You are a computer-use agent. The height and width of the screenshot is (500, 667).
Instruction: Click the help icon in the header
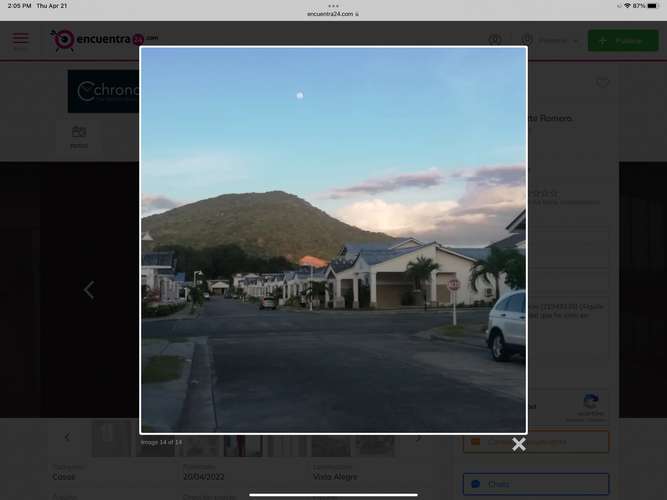click(x=494, y=40)
